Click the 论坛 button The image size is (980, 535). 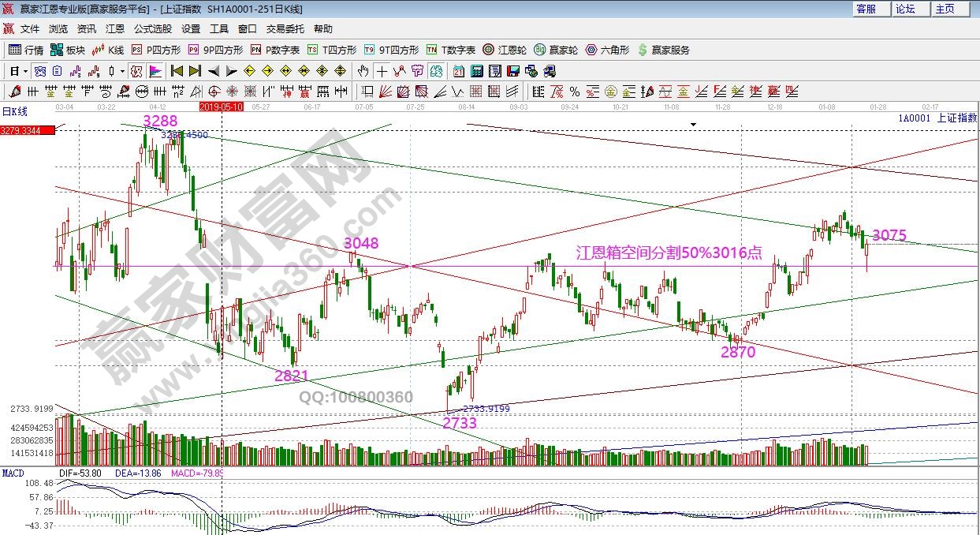[x=905, y=9]
